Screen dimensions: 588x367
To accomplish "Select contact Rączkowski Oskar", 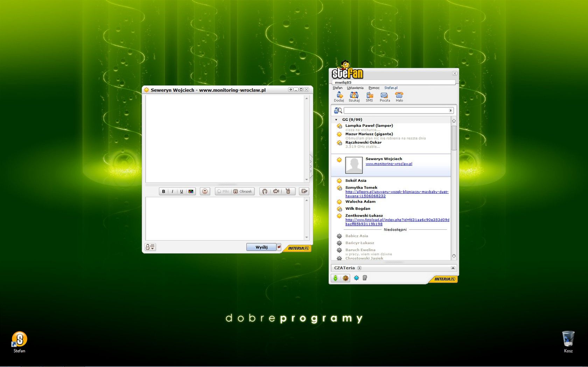I will pyautogui.click(x=363, y=142).
